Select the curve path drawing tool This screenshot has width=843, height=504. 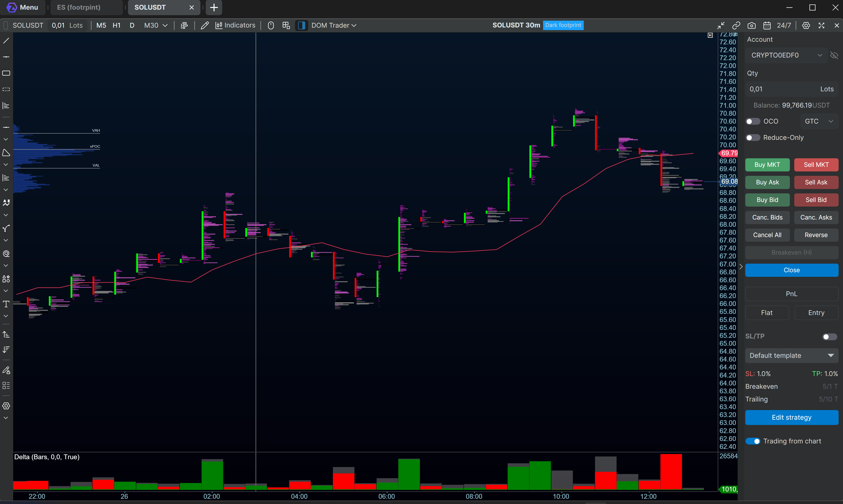pos(6,229)
